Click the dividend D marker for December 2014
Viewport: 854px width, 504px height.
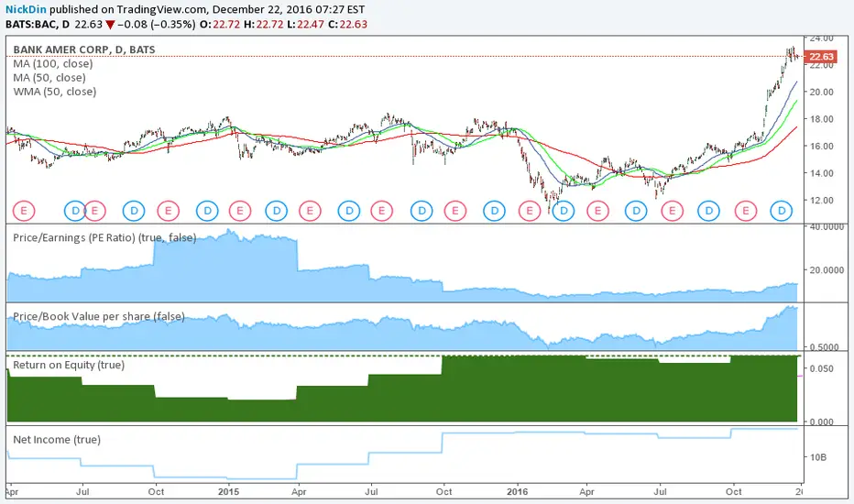207,211
